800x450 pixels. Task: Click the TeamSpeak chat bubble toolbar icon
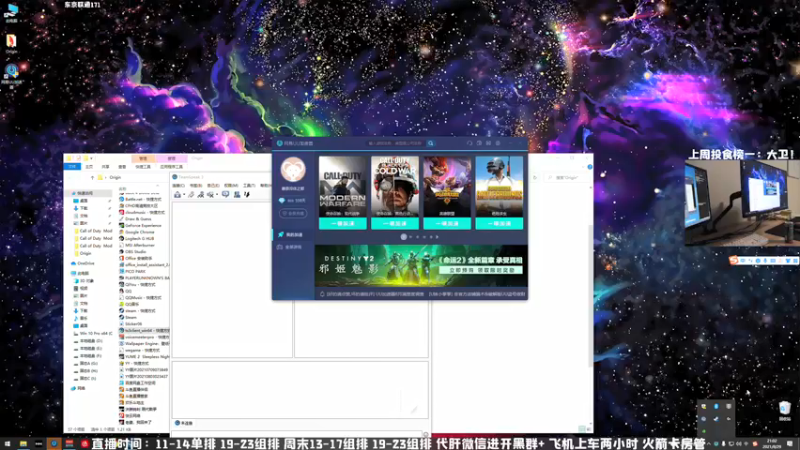[x=226, y=194]
